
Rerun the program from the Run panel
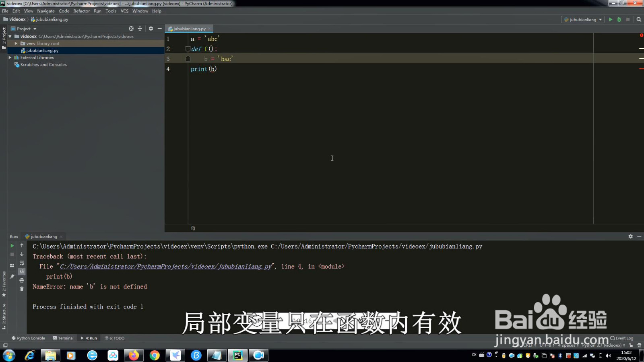pyautogui.click(x=12, y=245)
